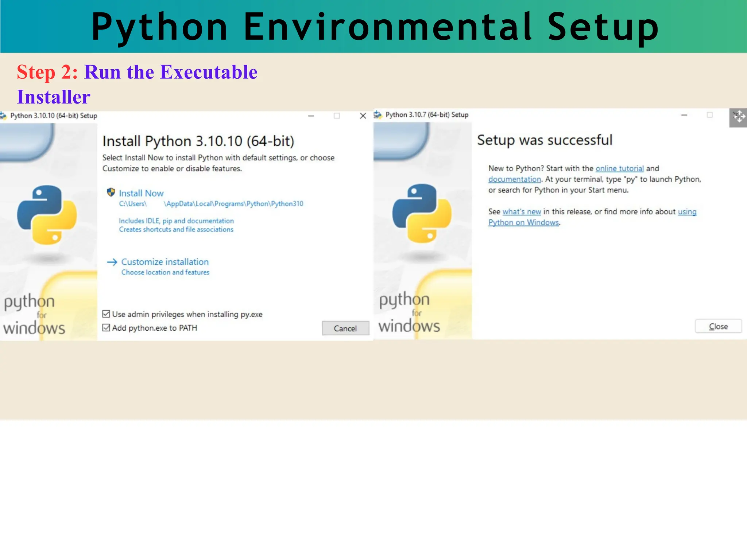Choose Install Now option
747x560 pixels.
pos(141,193)
